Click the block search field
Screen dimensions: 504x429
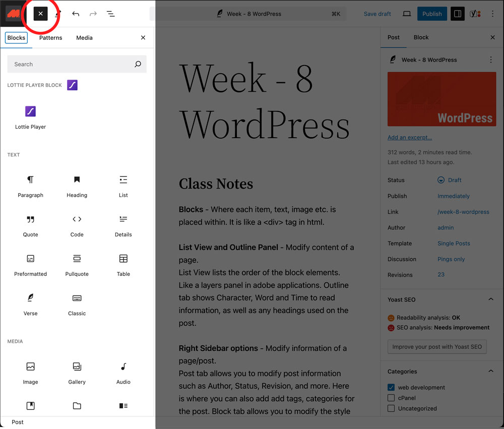tap(77, 64)
